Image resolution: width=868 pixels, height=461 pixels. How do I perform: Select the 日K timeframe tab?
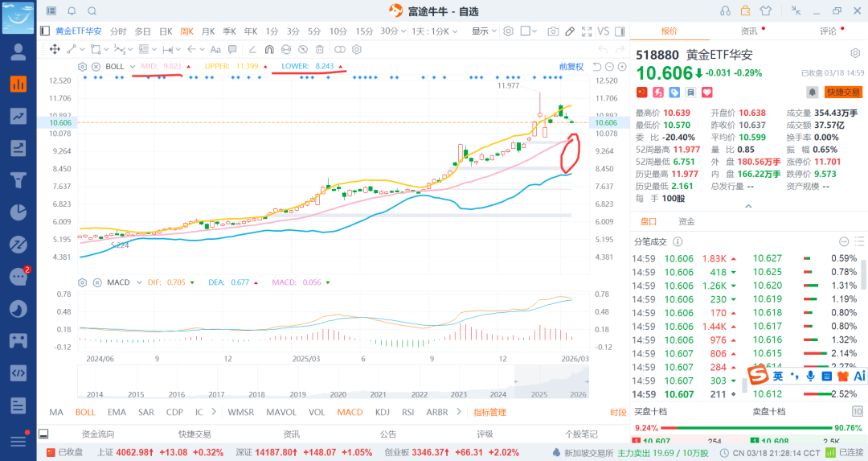(166, 31)
